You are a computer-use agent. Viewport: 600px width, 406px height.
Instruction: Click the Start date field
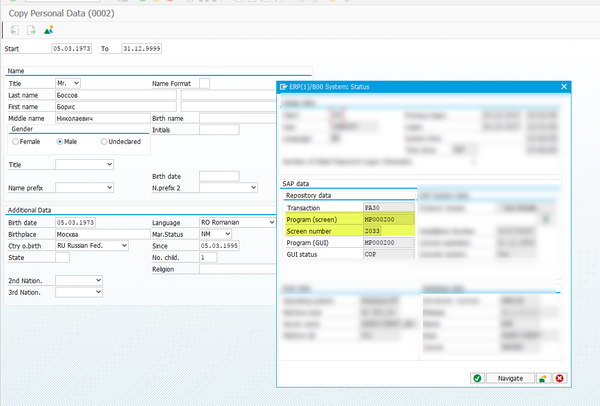point(73,48)
